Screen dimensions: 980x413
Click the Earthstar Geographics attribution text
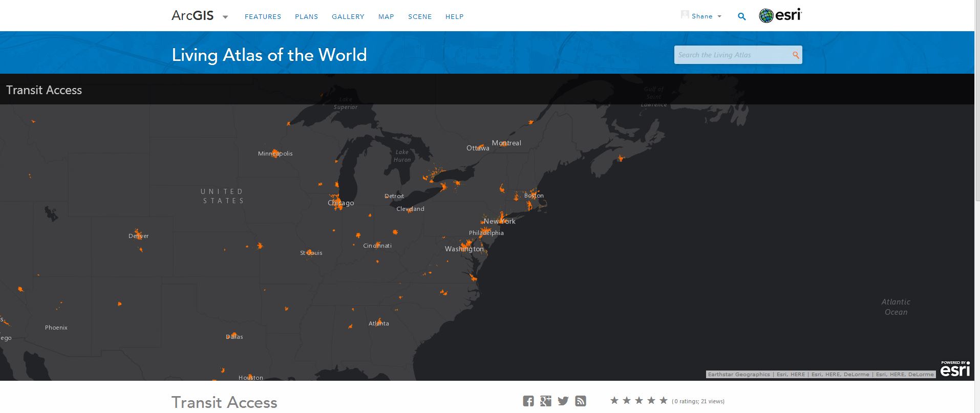(x=739, y=375)
